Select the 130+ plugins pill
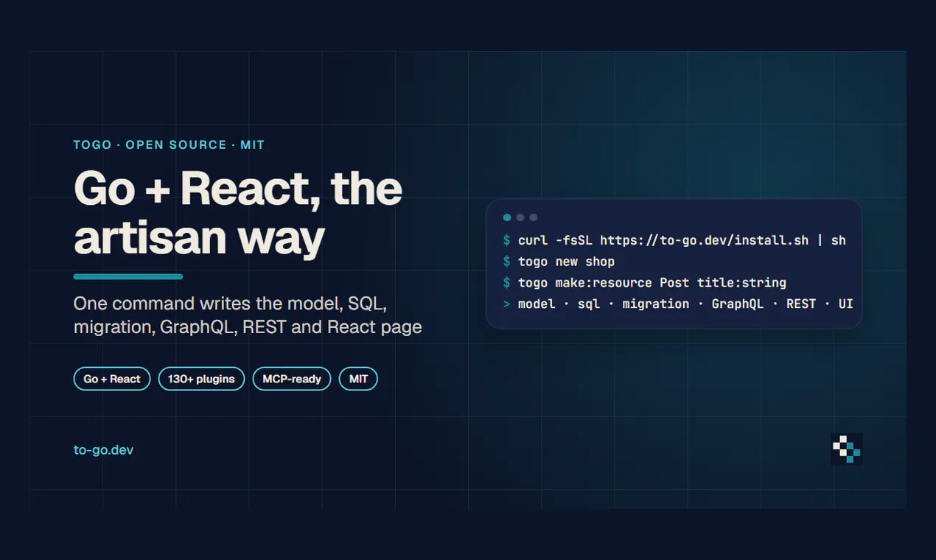This screenshot has height=560, width=936. (x=201, y=379)
